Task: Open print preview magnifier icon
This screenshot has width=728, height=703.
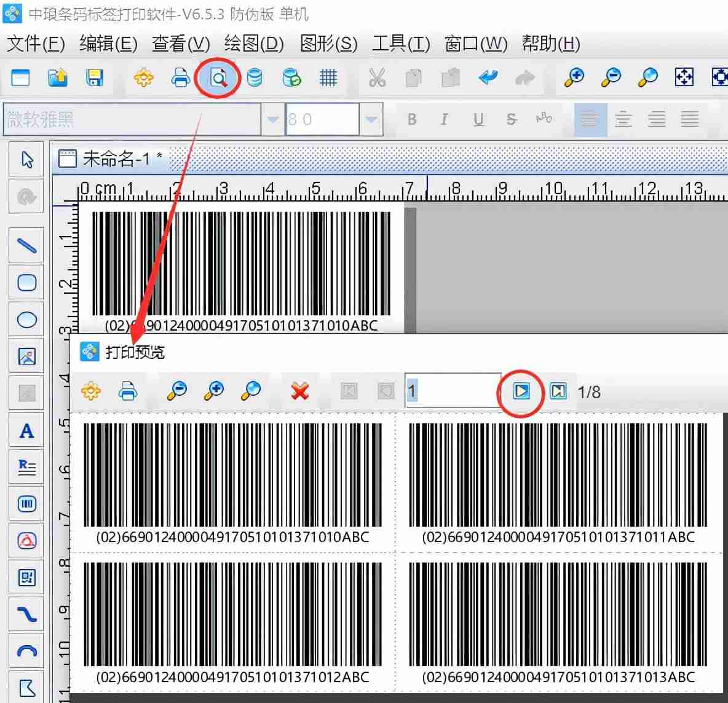Action: click(218, 78)
